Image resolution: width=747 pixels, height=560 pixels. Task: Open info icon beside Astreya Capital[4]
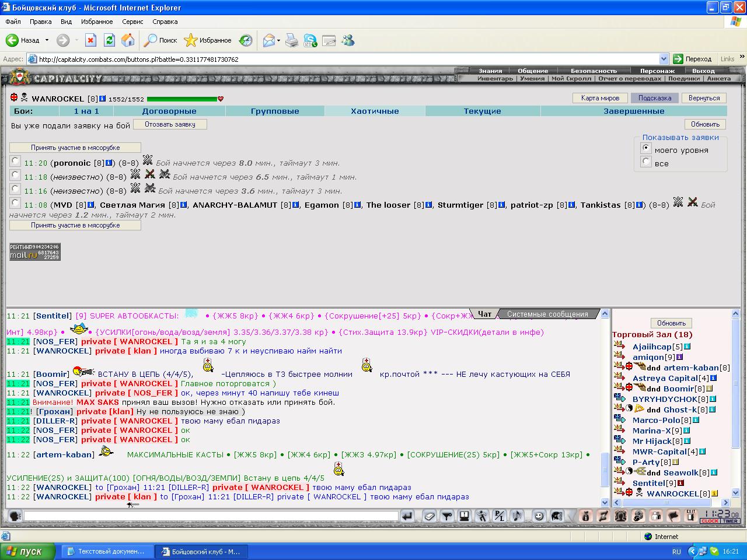[x=713, y=378]
